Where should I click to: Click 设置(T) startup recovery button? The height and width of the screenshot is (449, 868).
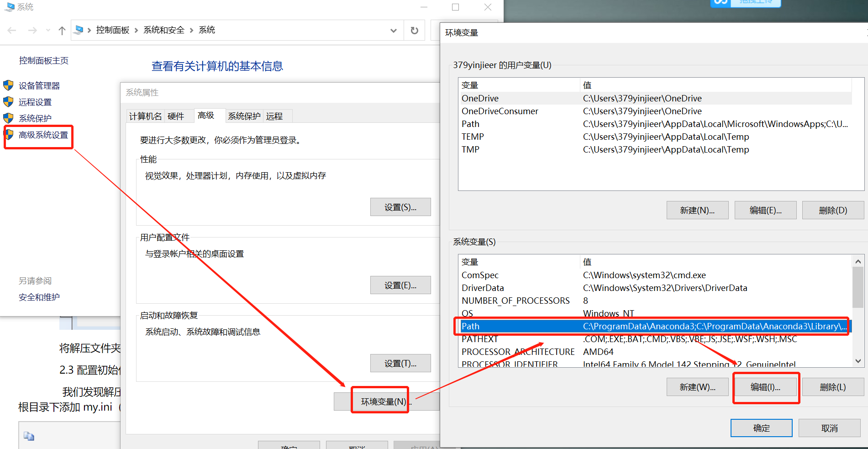400,364
